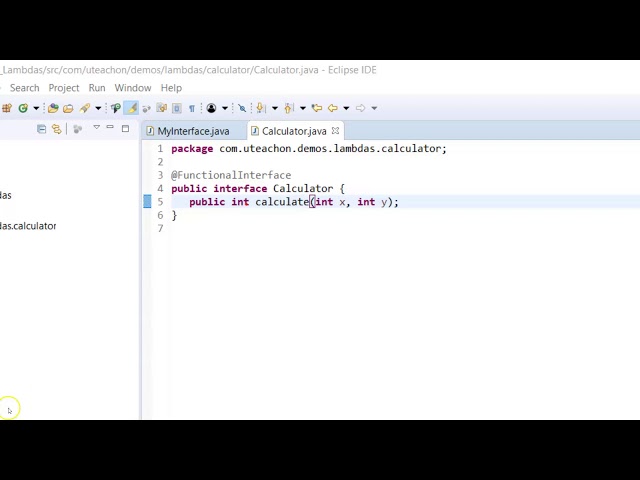The width and height of the screenshot is (640, 480).
Task: Click the Forward navigation arrow
Action: (x=360, y=108)
